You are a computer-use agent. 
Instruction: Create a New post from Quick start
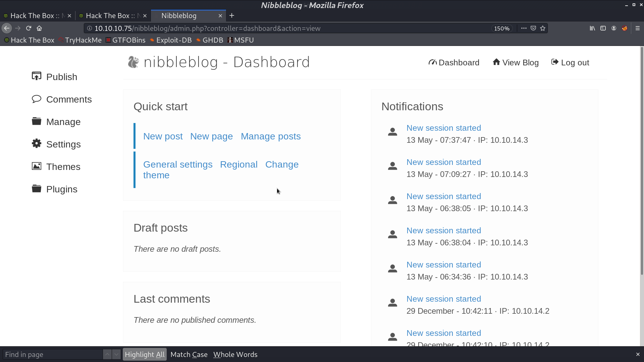click(x=163, y=136)
